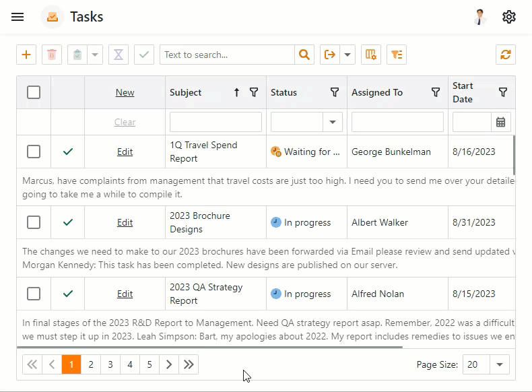Image resolution: width=532 pixels, height=392 pixels.
Task: Click inside the Text to search field
Action: click(228, 55)
